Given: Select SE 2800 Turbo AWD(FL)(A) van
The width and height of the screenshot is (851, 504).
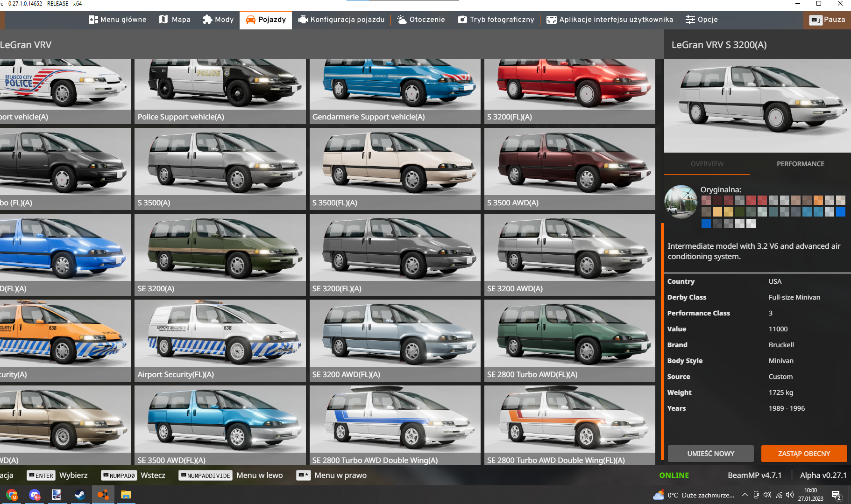Looking at the screenshot, I should point(570,341).
